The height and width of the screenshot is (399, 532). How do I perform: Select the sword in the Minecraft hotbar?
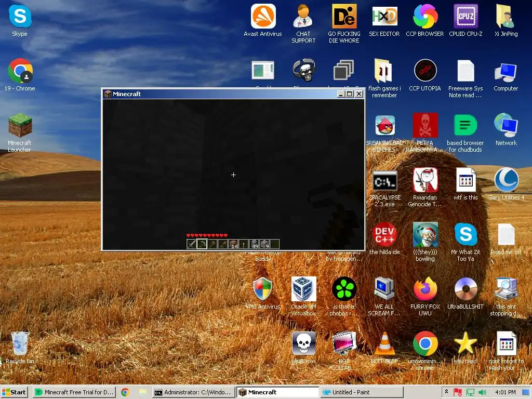pos(191,244)
